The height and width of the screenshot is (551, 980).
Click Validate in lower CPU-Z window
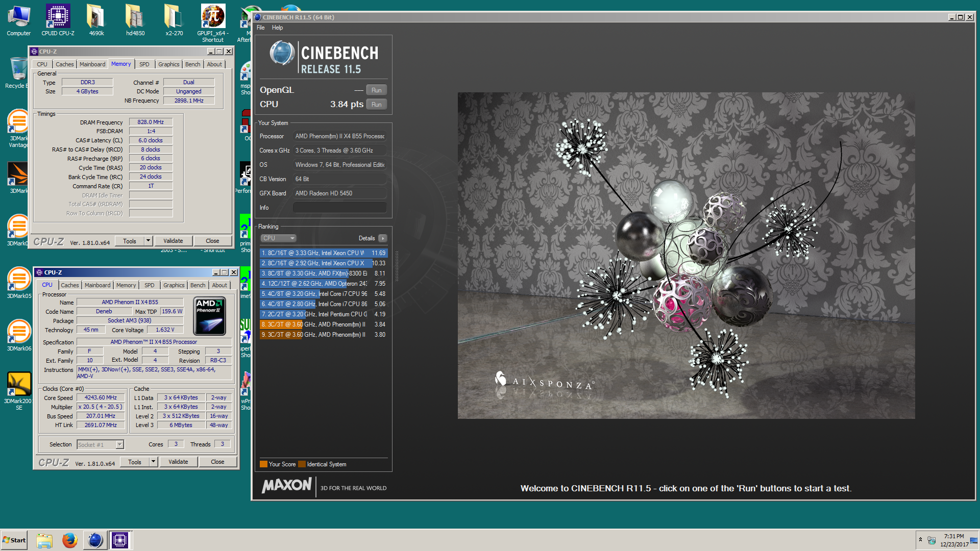pyautogui.click(x=178, y=462)
